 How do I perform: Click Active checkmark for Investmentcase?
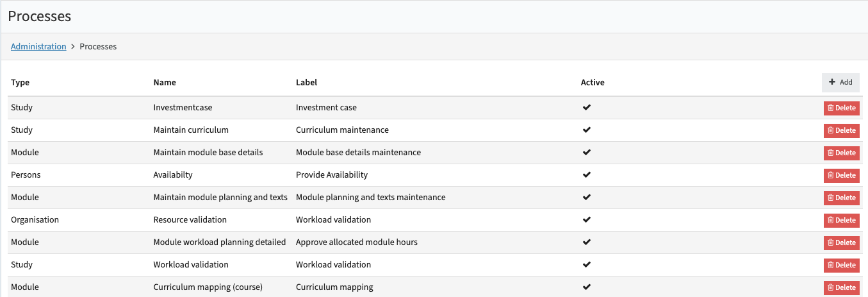tap(586, 107)
